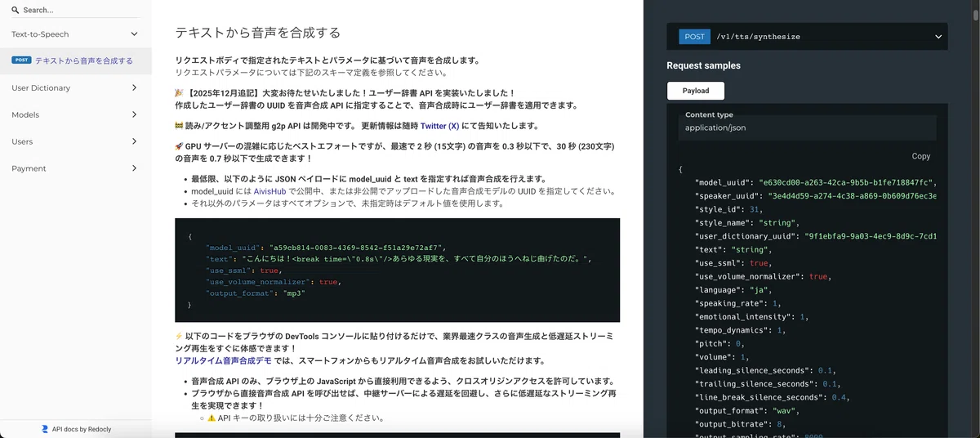The image size is (980, 438).
Task: Expand the Payment sidebar group
Action: pyautogui.click(x=75, y=168)
